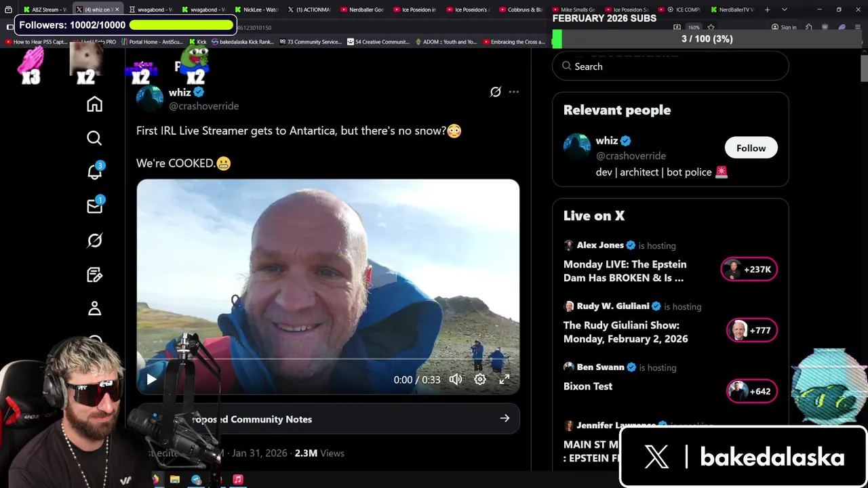Enter fullscreen on the video player
868x488 pixels.
coord(505,380)
